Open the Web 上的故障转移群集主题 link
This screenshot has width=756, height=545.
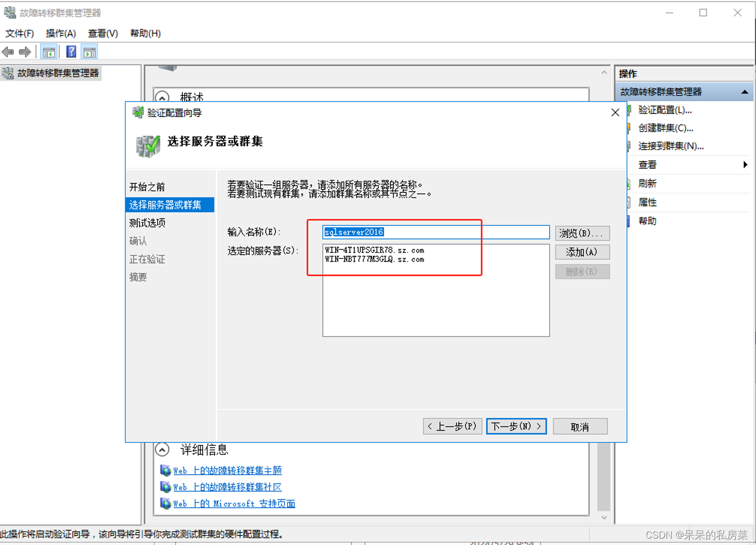tap(227, 470)
